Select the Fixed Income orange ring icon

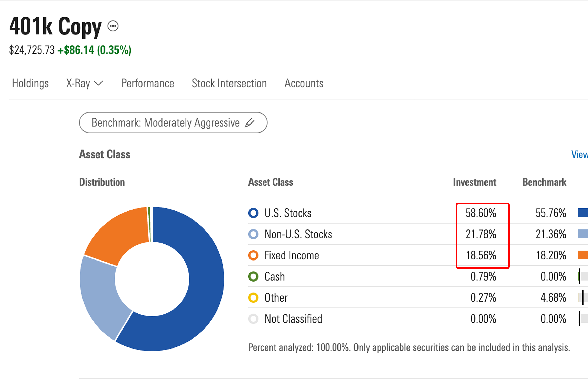pyautogui.click(x=253, y=255)
